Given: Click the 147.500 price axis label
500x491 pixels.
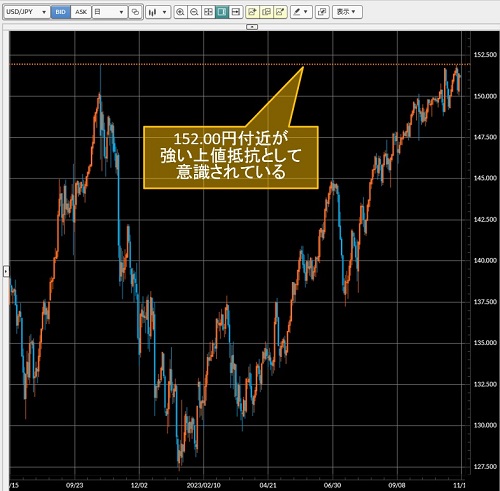Looking at the screenshot, I should click(x=485, y=137).
